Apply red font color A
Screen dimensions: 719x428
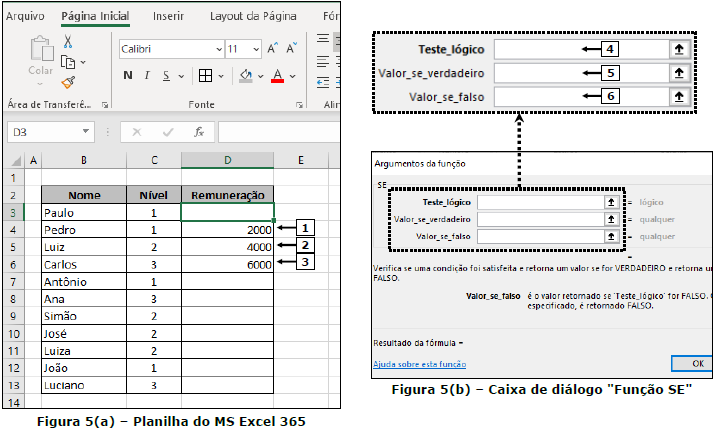277,76
